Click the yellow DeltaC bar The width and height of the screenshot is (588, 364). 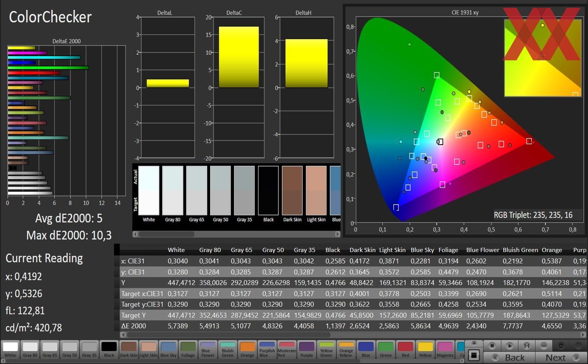click(239, 57)
